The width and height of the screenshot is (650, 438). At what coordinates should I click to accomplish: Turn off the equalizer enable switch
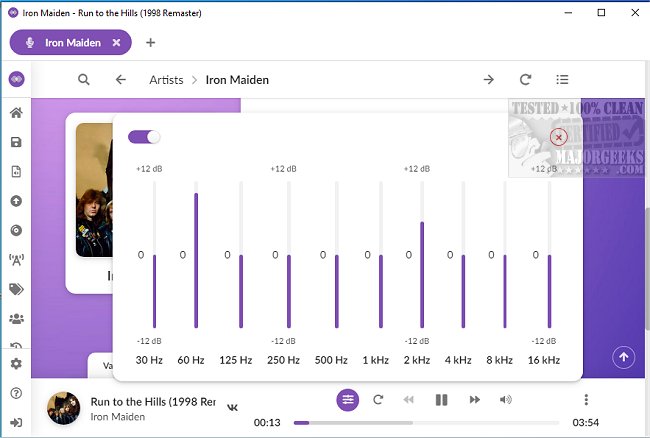144,137
